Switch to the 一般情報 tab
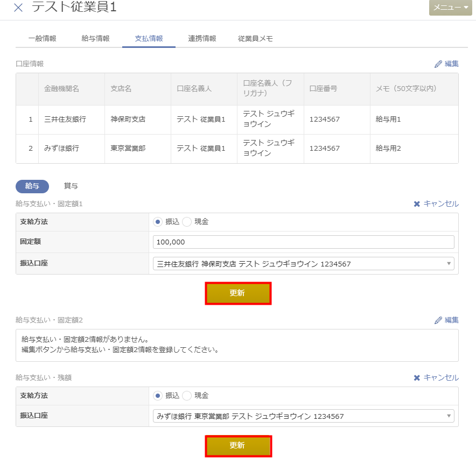 pos(42,38)
